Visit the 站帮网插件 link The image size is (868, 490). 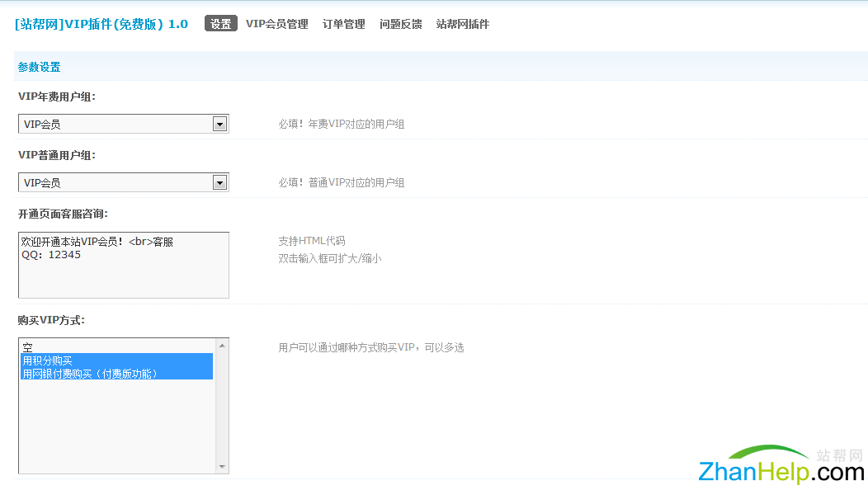point(462,24)
